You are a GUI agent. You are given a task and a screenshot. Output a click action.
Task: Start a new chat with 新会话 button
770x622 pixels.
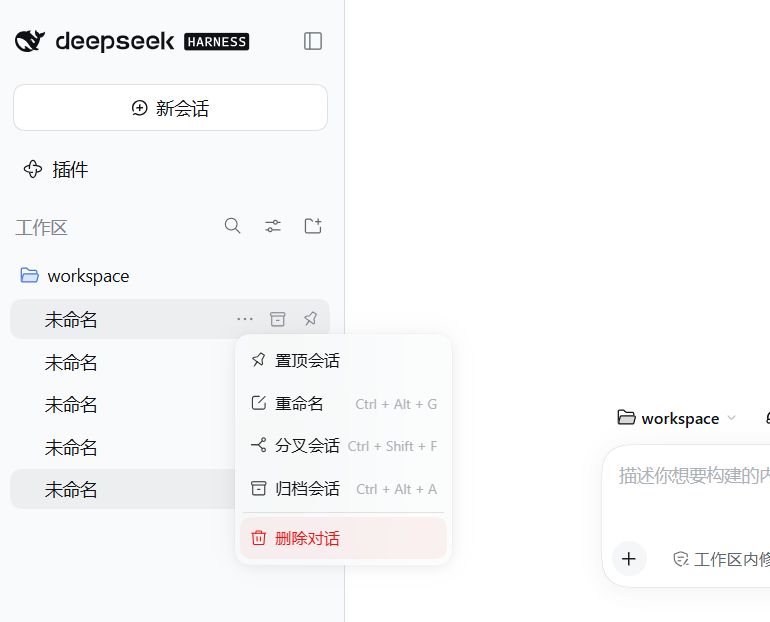(x=170, y=108)
